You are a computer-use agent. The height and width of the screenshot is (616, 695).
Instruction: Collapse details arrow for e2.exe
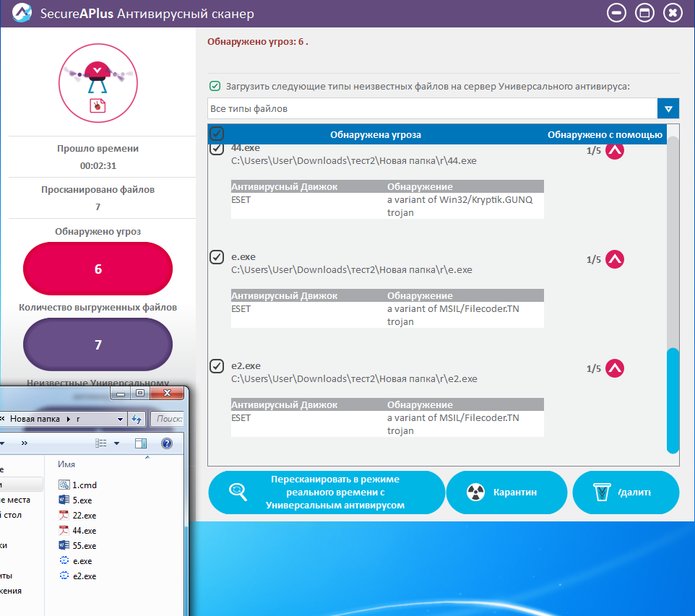615,368
